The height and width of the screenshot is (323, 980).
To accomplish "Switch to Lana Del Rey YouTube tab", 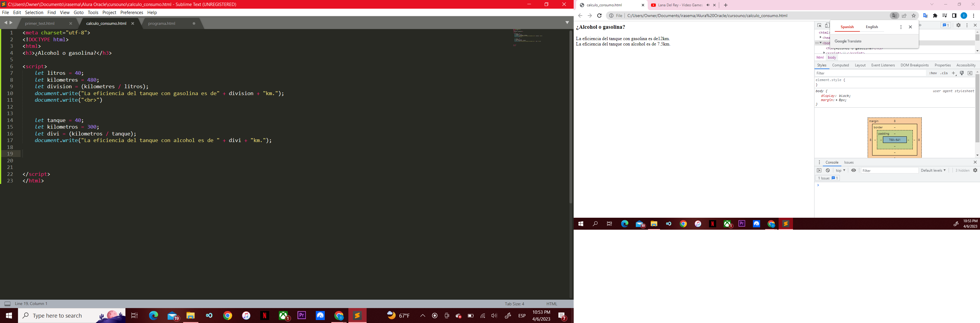I will pos(680,5).
